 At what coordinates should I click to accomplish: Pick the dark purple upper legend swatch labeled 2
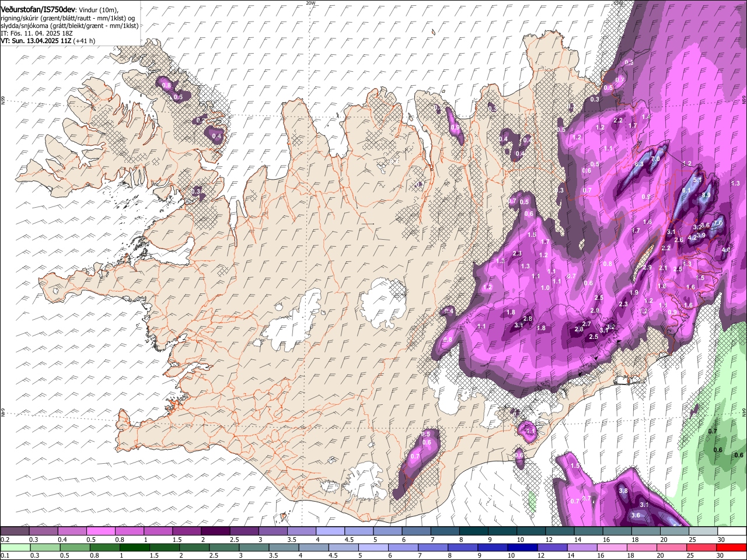click(x=215, y=531)
